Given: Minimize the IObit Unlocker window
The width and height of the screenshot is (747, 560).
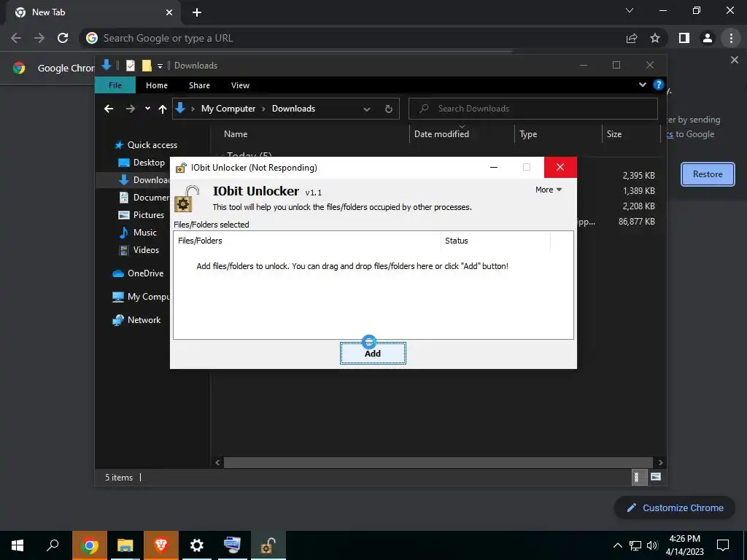Looking at the screenshot, I should coord(494,167).
